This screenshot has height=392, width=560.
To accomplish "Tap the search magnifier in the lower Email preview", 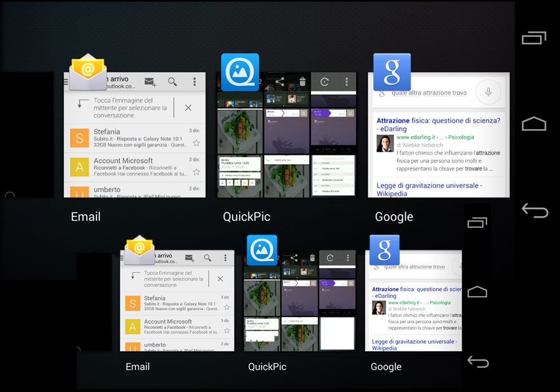I will (208, 258).
